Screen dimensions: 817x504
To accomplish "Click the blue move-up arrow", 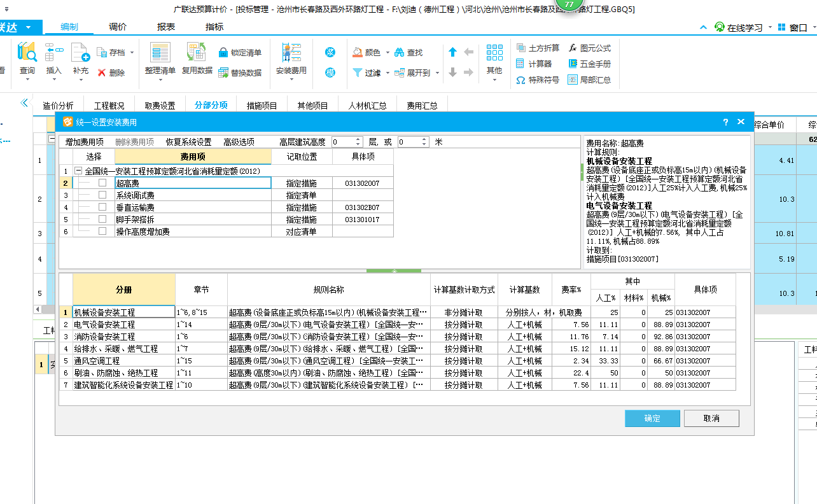I will click(452, 52).
